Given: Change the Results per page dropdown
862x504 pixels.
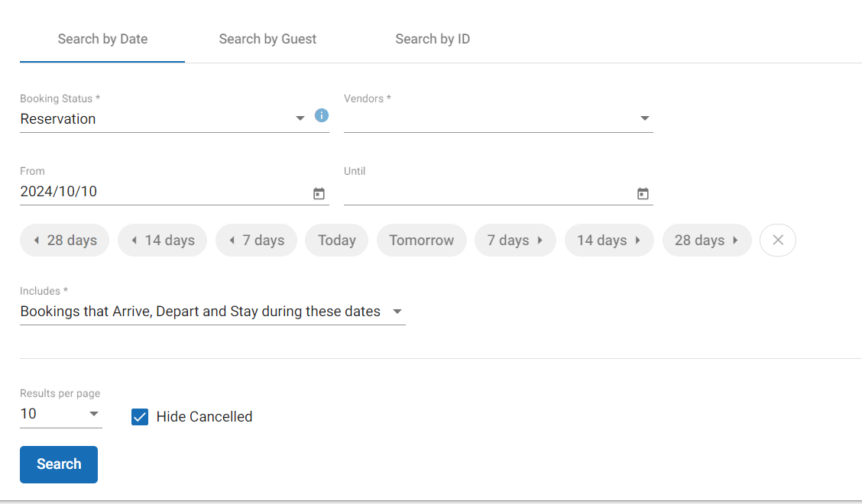Looking at the screenshot, I should [93, 414].
